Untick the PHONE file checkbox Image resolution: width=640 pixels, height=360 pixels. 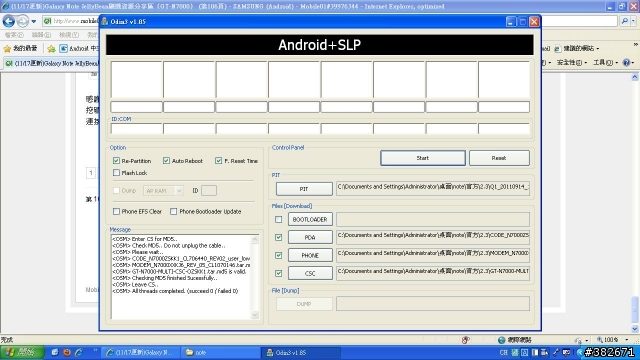(278, 255)
